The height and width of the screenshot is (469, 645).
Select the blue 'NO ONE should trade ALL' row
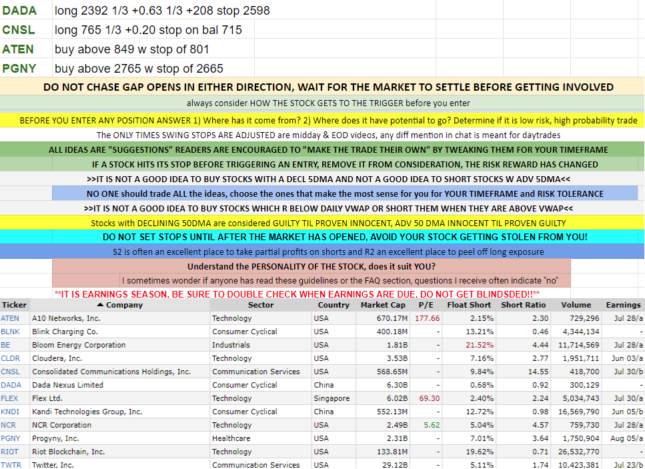point(345,193)
